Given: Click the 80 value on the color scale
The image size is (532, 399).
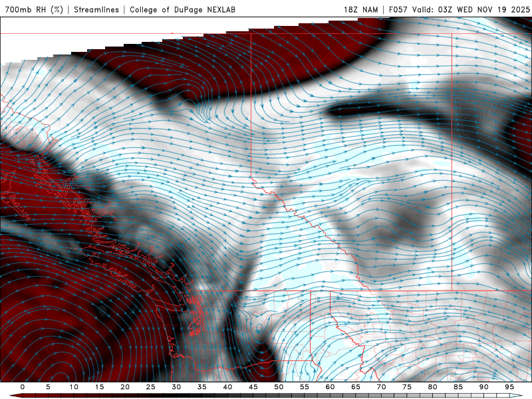Looking at the screenshot, I should 433,387.
